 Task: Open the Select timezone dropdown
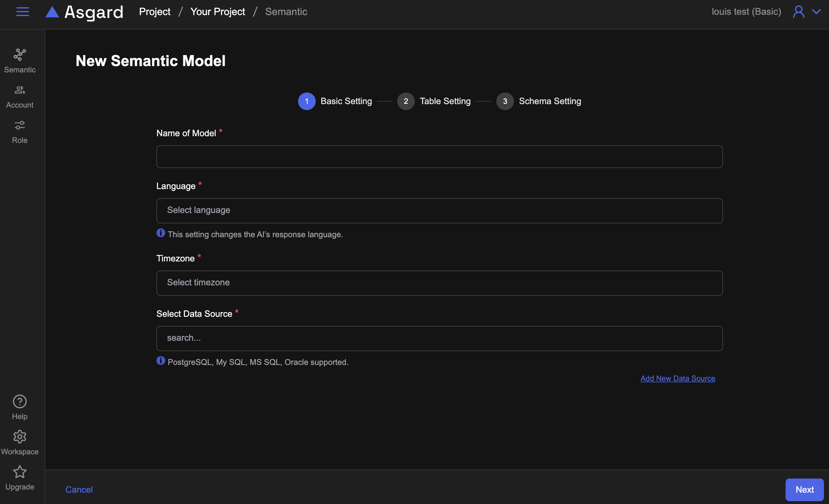(x=439, y=283)
